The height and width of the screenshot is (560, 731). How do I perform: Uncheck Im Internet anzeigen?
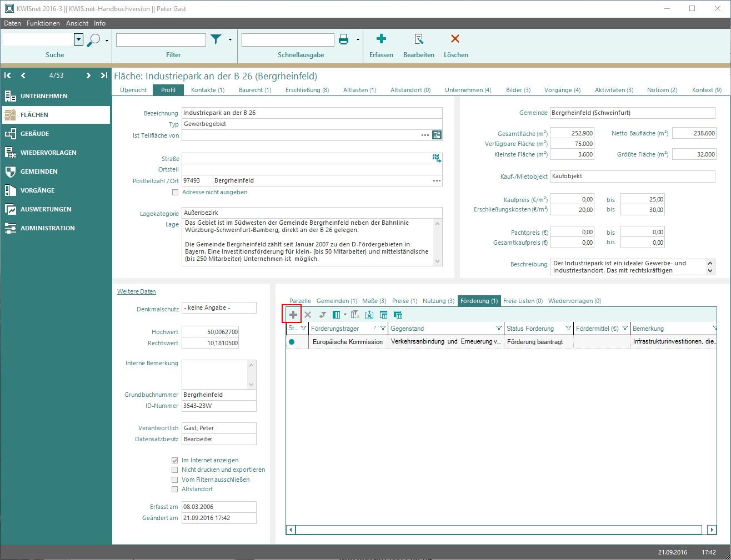point(174,461)
